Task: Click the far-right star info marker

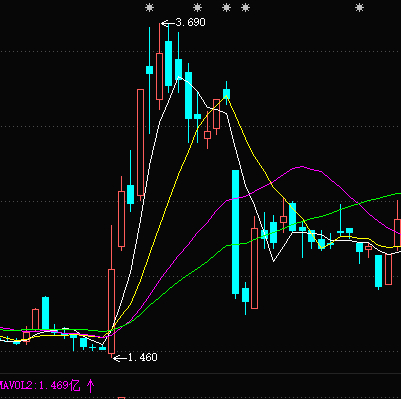Action: coord(359,8)
